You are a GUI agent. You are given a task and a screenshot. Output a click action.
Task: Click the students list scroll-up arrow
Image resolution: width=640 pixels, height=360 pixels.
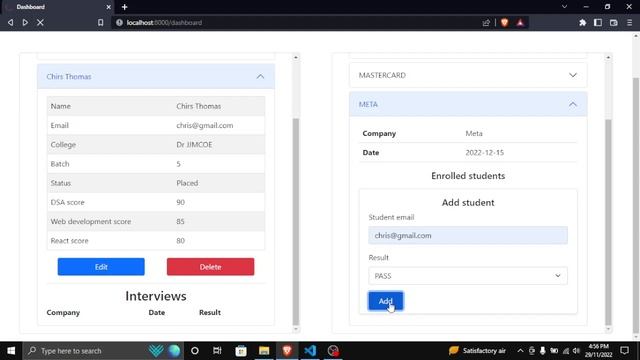pos(296,58)
